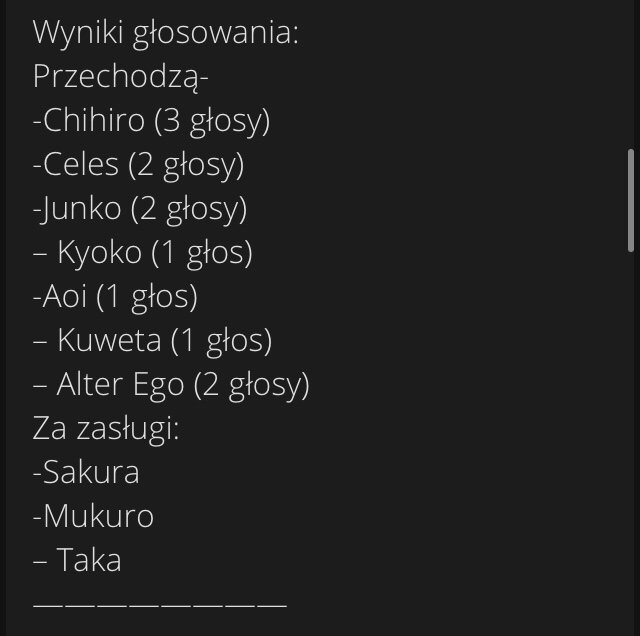
Task: Click the "Wyniki głosowania:" heading text
Action: [x=166, y=33]
